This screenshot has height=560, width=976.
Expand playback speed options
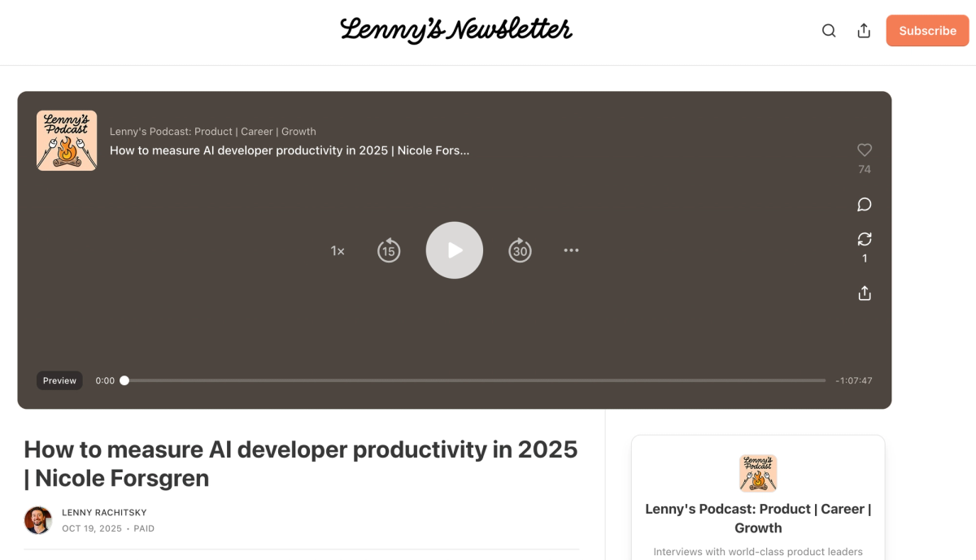pyautogui.click(x=337, y=250)
